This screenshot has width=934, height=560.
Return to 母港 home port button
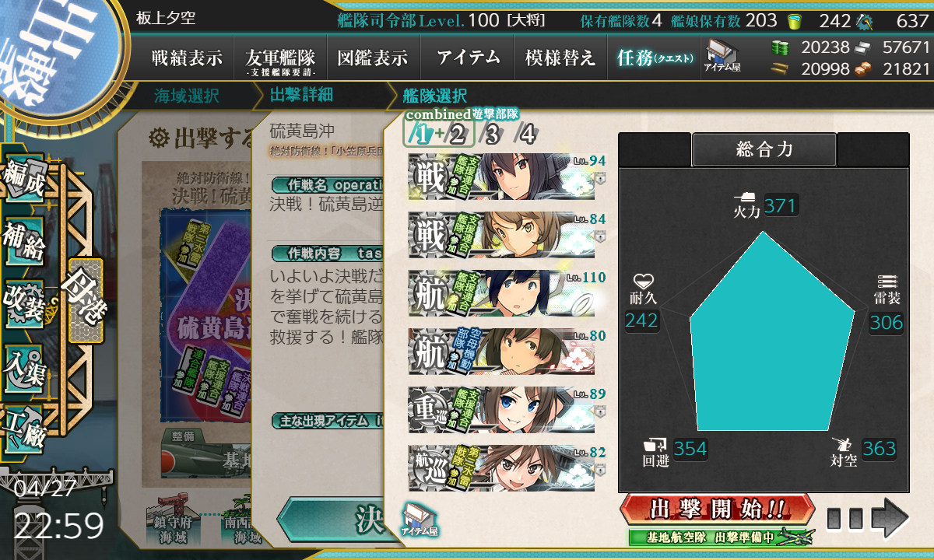pos(86,301)
